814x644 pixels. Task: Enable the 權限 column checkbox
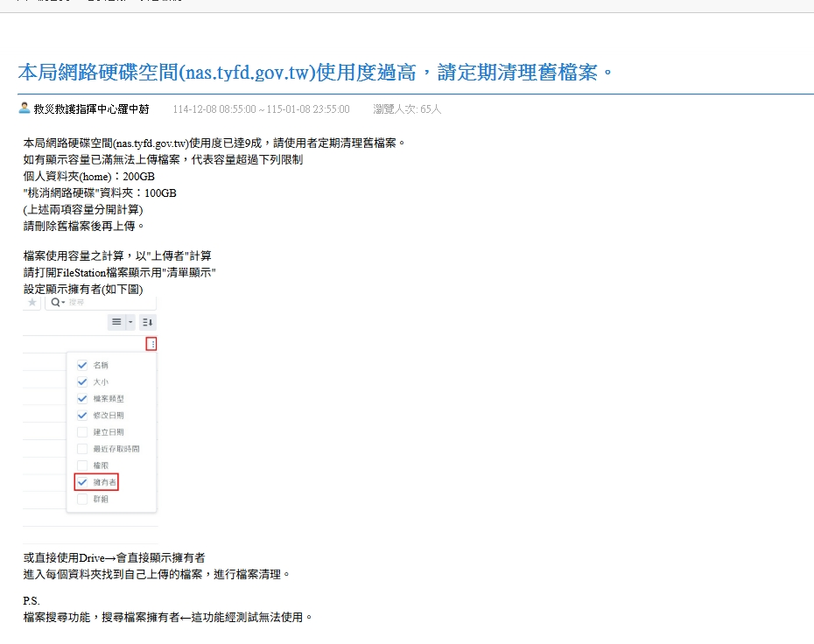click(82, 465)
